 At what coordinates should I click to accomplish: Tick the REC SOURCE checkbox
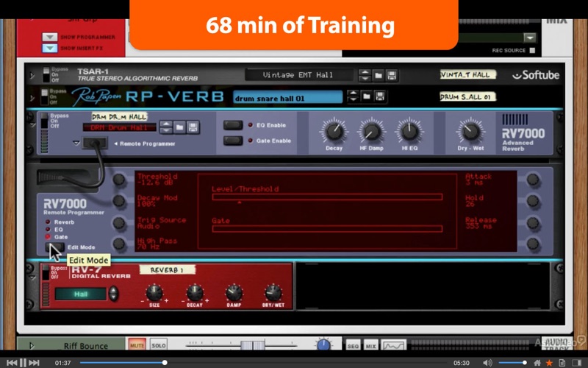pyautogui.click(x=532, y=50)
